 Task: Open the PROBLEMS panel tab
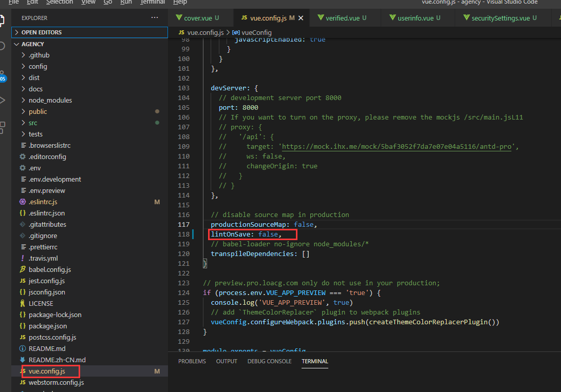point(192,361)
